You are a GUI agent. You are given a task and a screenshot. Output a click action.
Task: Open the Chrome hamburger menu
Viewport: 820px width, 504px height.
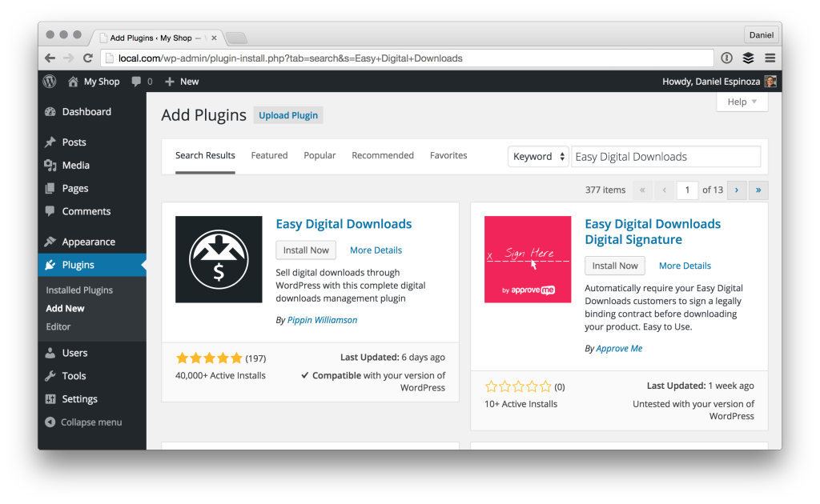pyautogui.click(x=770, y=58)
